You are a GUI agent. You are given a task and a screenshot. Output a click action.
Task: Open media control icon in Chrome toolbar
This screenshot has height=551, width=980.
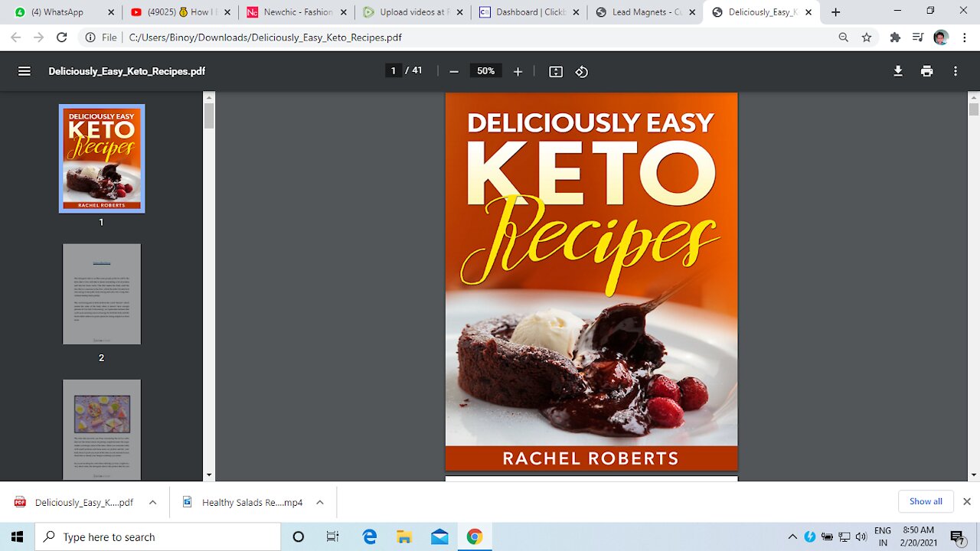point(918,37)
